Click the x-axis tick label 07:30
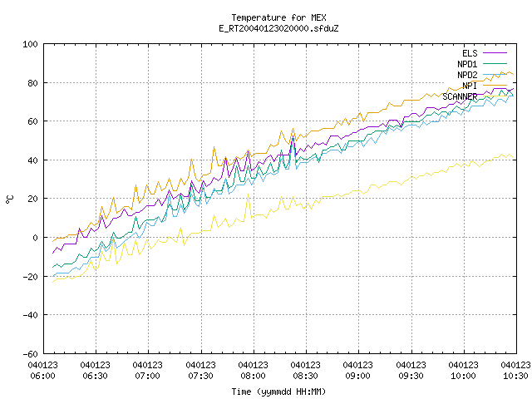The width and height of the screenshot is (532, 399). 200,376
